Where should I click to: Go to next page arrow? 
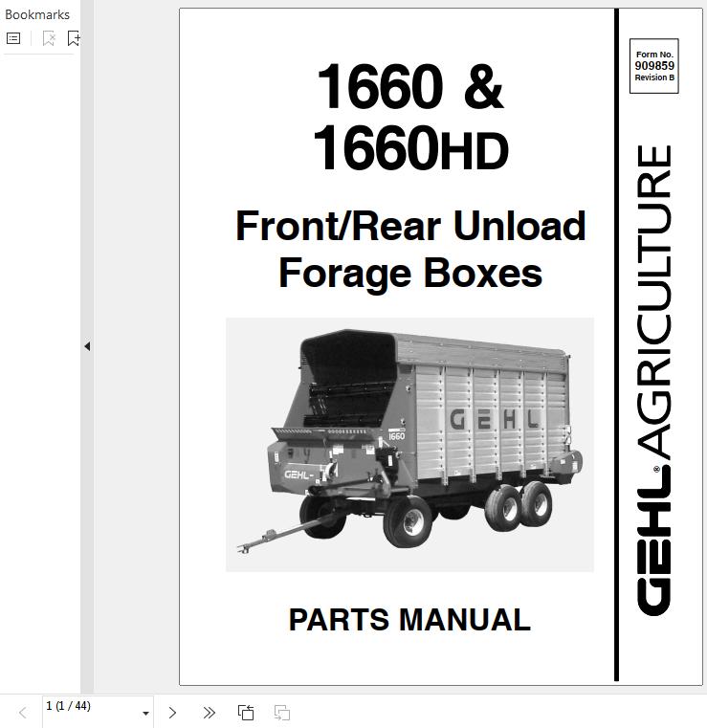click(x=172, y=712)
